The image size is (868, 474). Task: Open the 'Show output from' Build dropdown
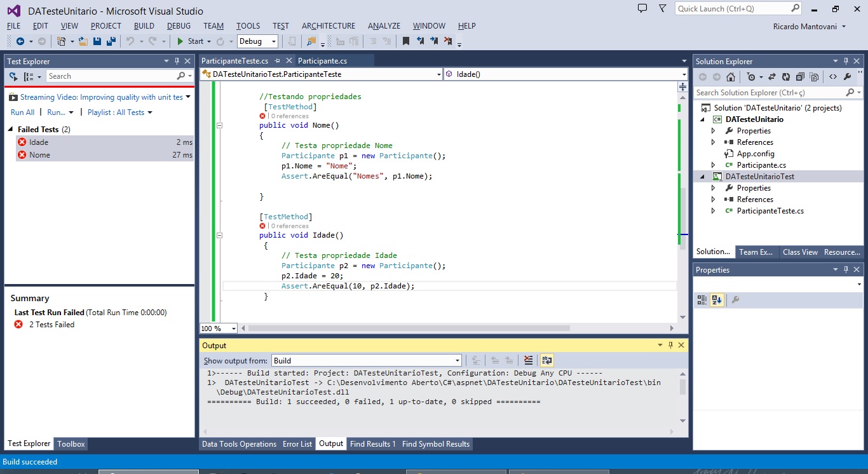(x=366, y=360)
